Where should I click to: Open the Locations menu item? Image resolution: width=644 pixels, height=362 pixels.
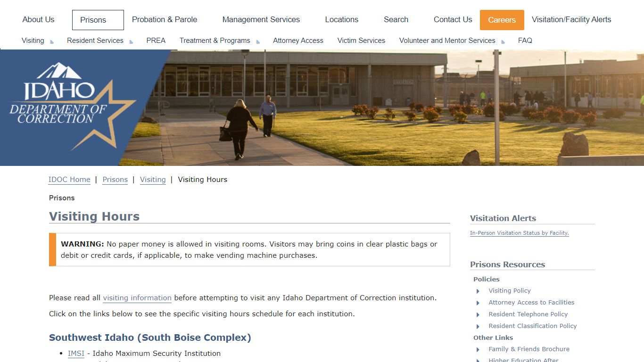tap(342, 19)
